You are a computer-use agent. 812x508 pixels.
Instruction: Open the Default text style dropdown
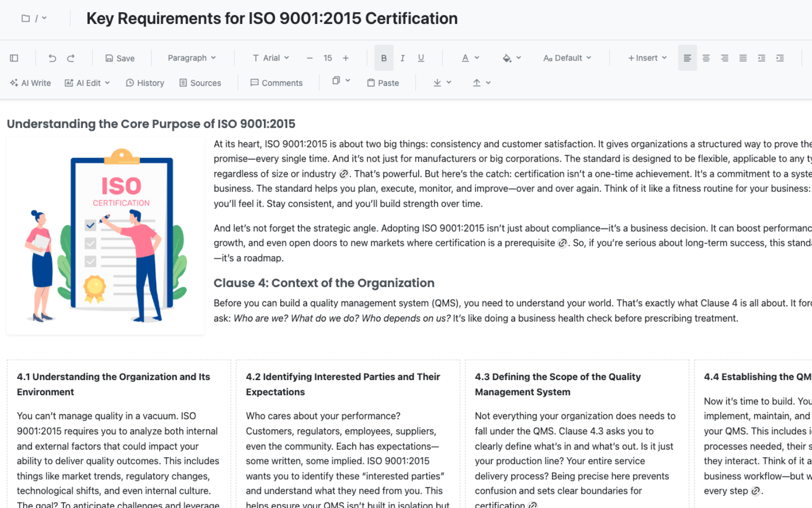(x=567, y=58)
